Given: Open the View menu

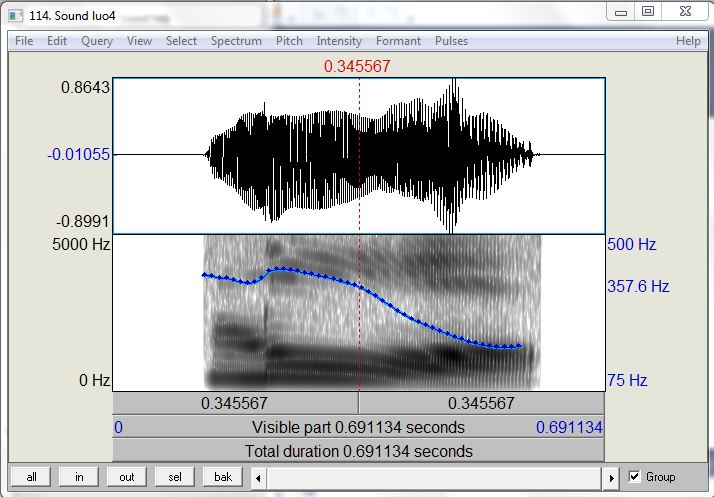Looking at the screenshot, I should 139,41.
